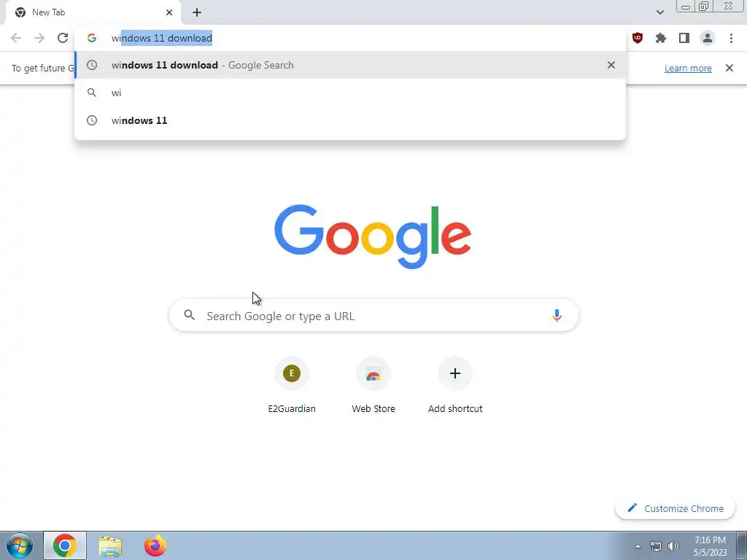Expand the tab search chevron
This screenshot has width=747, height=560.
tap(659, 12)
